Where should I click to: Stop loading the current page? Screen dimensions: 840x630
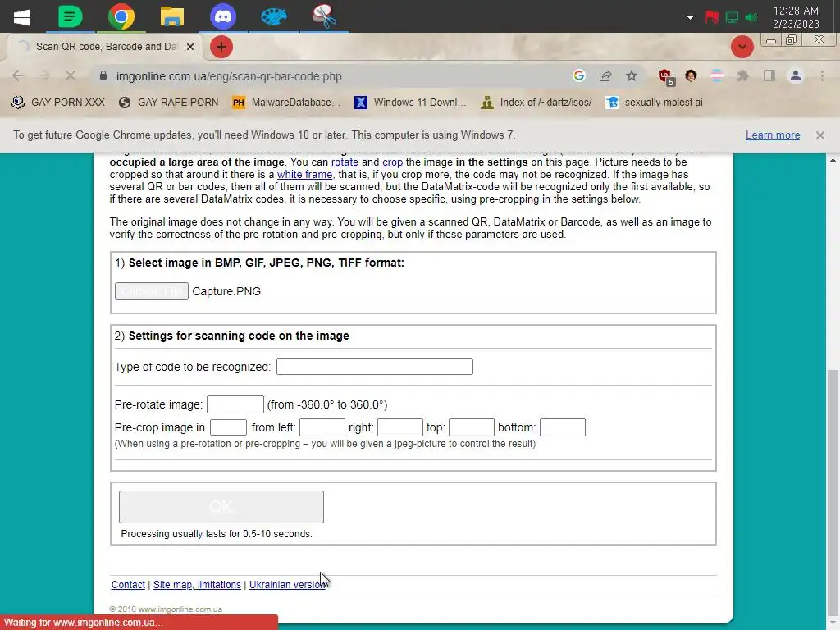[71, 76]
